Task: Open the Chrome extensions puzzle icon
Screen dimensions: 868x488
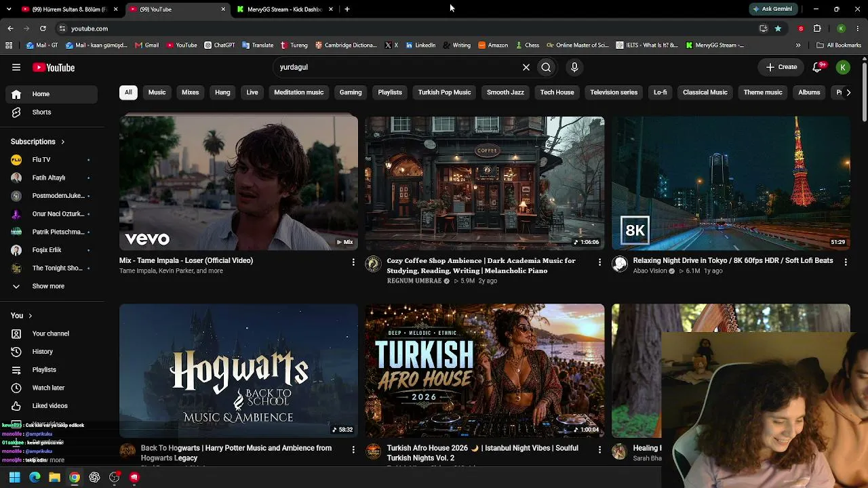Action: coord(817,28)
